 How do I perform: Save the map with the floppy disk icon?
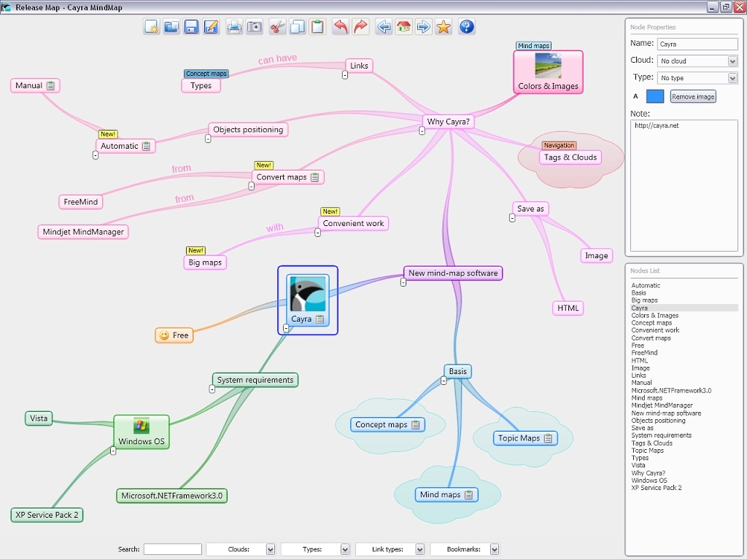(191, 27)
